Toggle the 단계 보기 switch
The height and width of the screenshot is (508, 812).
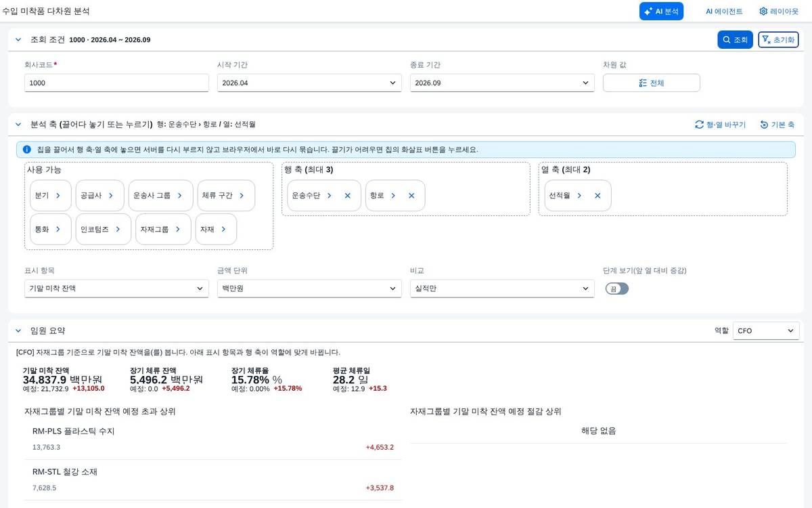click(x=617, y=289)
